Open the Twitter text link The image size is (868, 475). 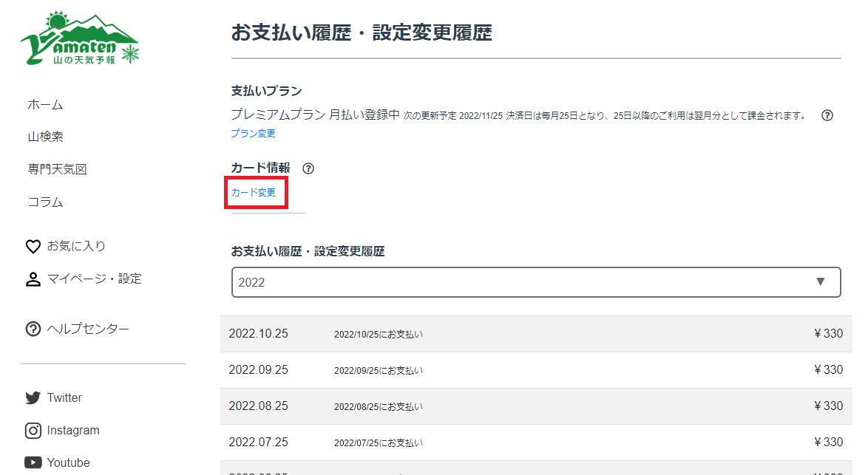pyautogui.click(x=64, y=398)
